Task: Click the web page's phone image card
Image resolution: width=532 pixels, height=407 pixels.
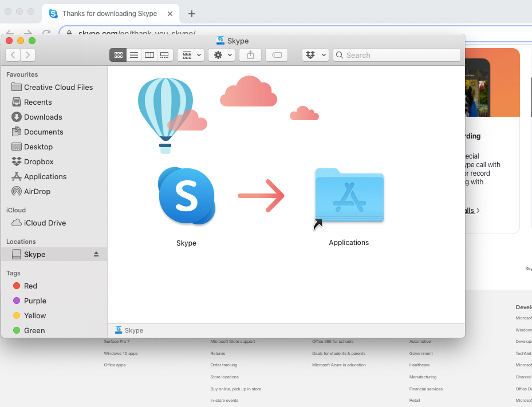Action: 492,82
